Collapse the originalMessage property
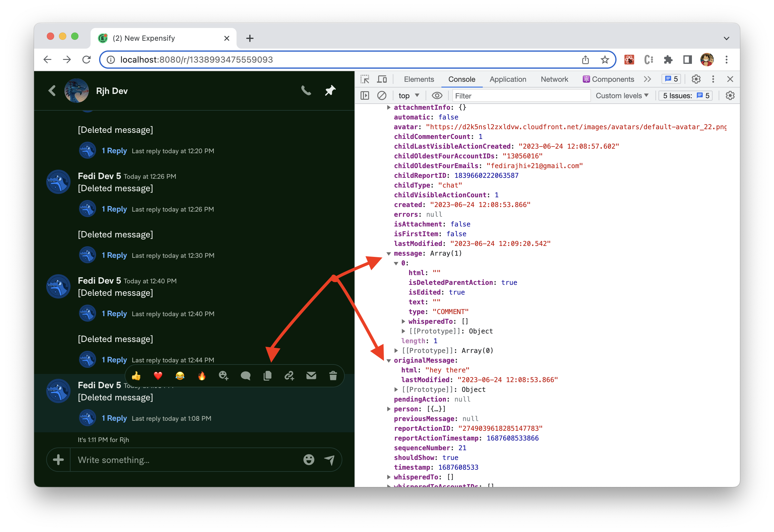Screen dimensions: 774x532 pos(389,360)
